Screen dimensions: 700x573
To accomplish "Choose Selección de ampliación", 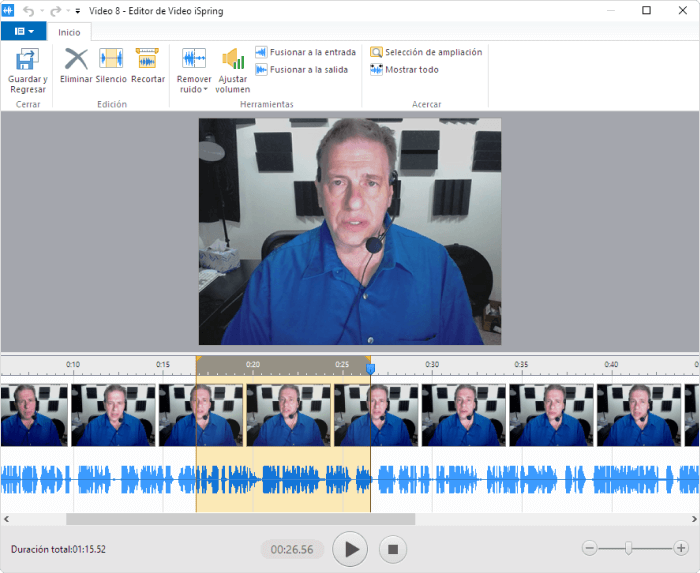I will 426,52.
